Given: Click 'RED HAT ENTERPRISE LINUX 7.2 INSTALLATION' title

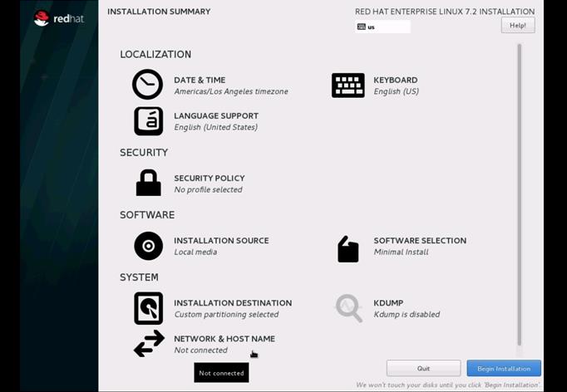Looking at the screenshot, I should pyautogui.click(x=445, y=12).
